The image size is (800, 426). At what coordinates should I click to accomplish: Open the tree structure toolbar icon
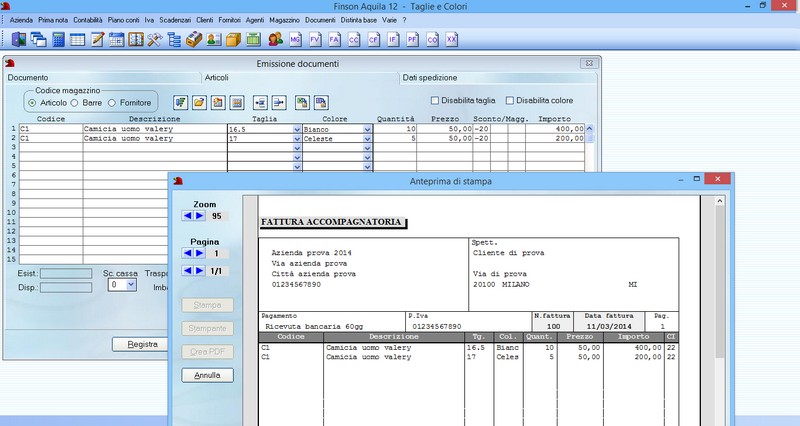[x=174, y=39]
